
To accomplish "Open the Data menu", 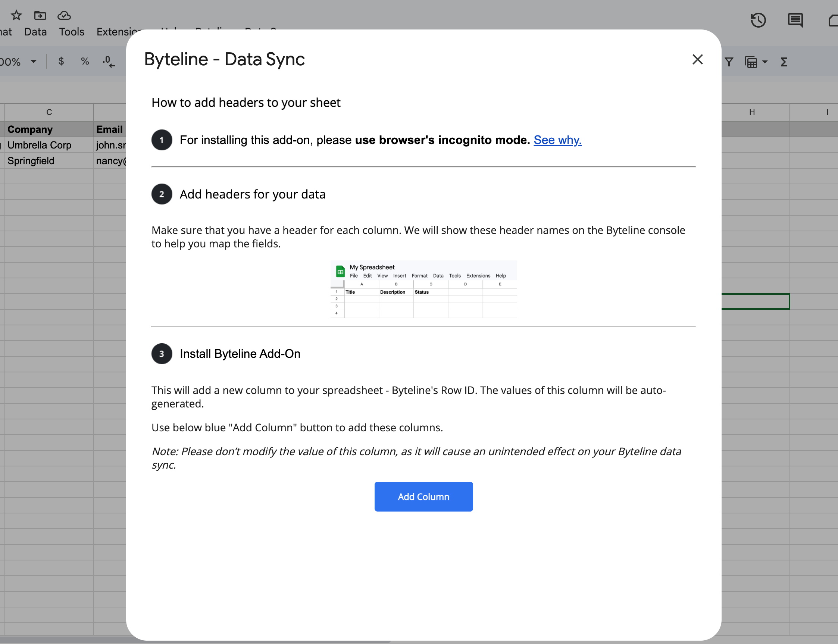I will click(x=35, y=31).
